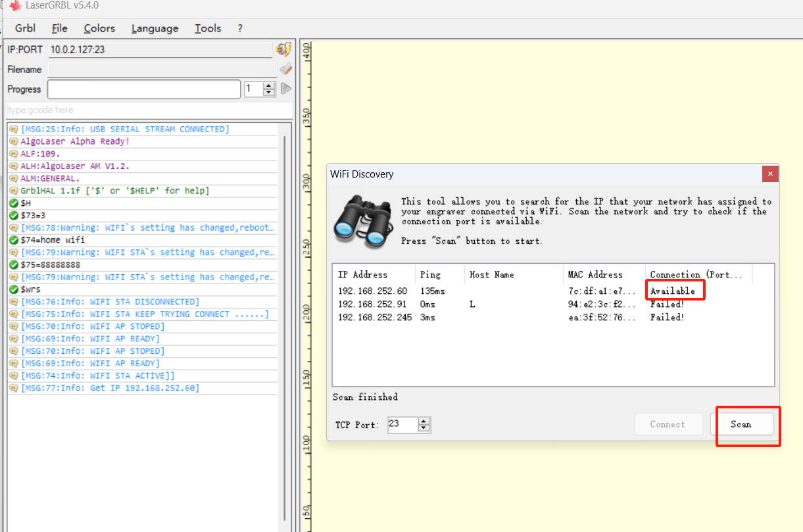
Task: Close the WiFi Discovery dialog
Action: (770, 174)
